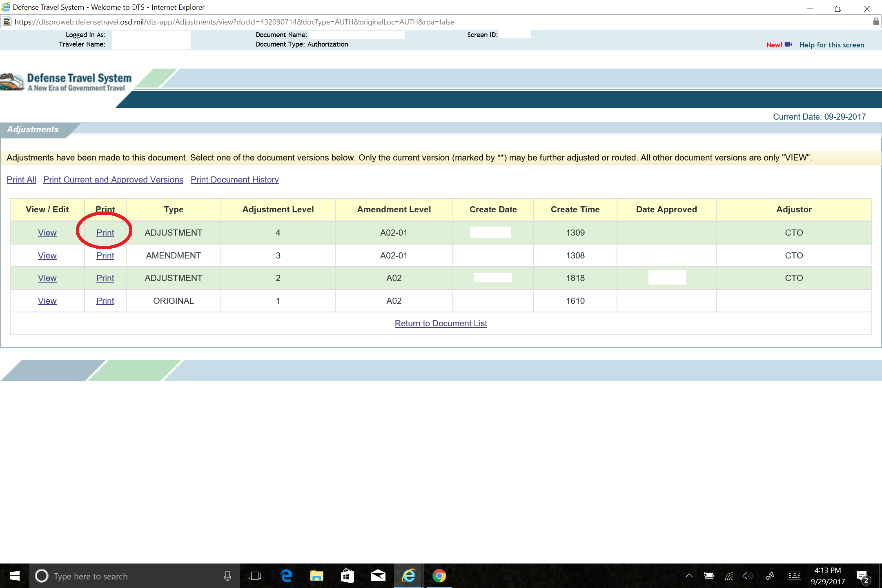This screenshot has height=588, width=882.
Task: Click the taskbar clock showing 4:13 PM
Action: point(827,570)
